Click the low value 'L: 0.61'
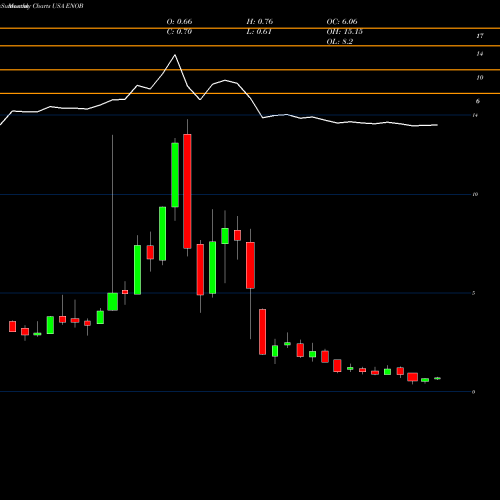 point(259,32)
